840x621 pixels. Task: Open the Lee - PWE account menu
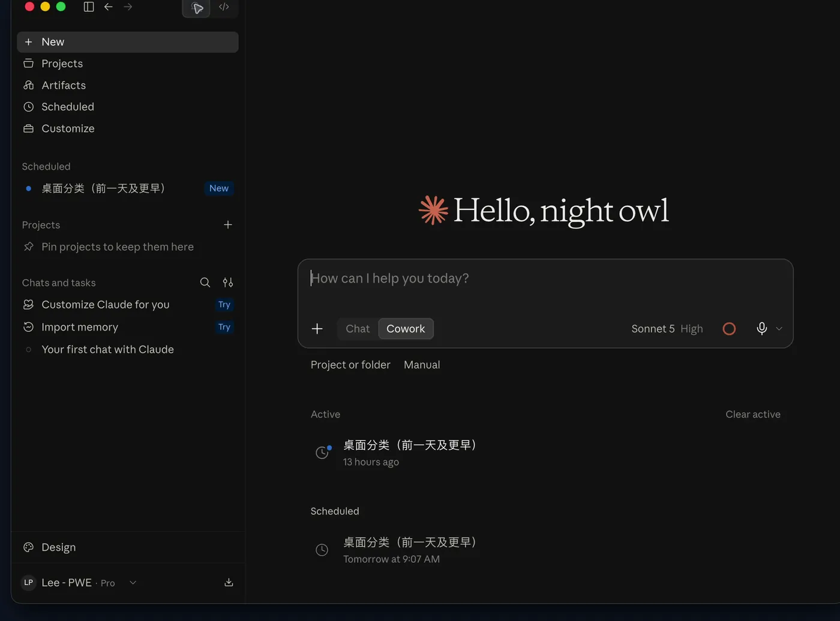click(79, 583)
